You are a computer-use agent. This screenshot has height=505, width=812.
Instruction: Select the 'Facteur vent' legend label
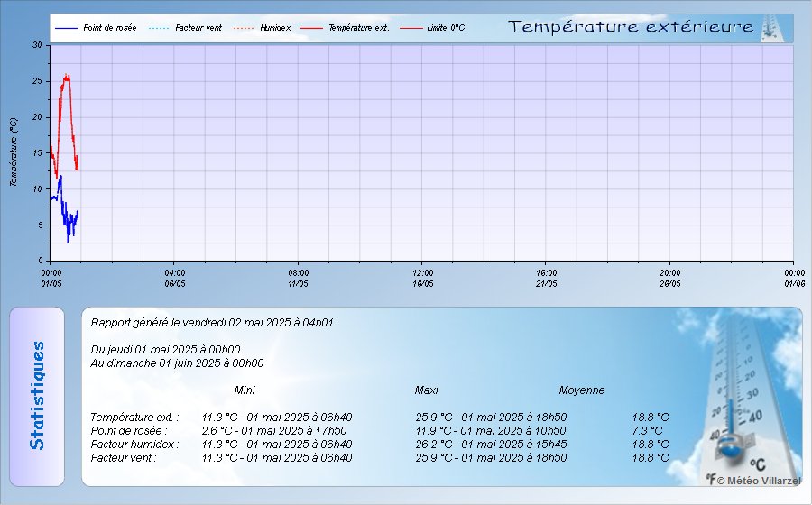[x=198, y=28]
